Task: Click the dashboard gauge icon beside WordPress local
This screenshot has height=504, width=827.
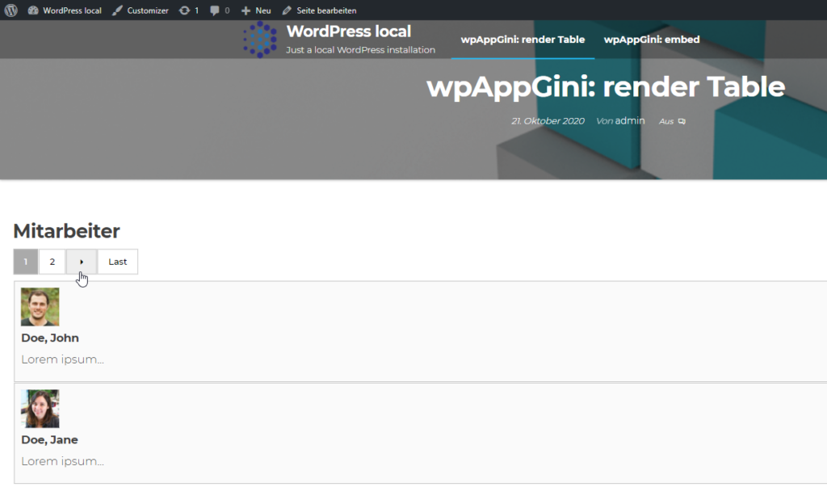Action: tap(32, 10)
